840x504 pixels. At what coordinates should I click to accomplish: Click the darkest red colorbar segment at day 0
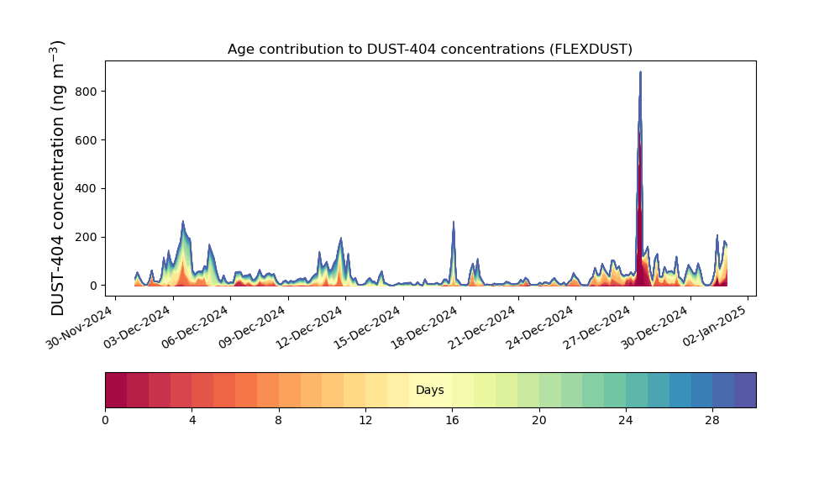[116, 391]
